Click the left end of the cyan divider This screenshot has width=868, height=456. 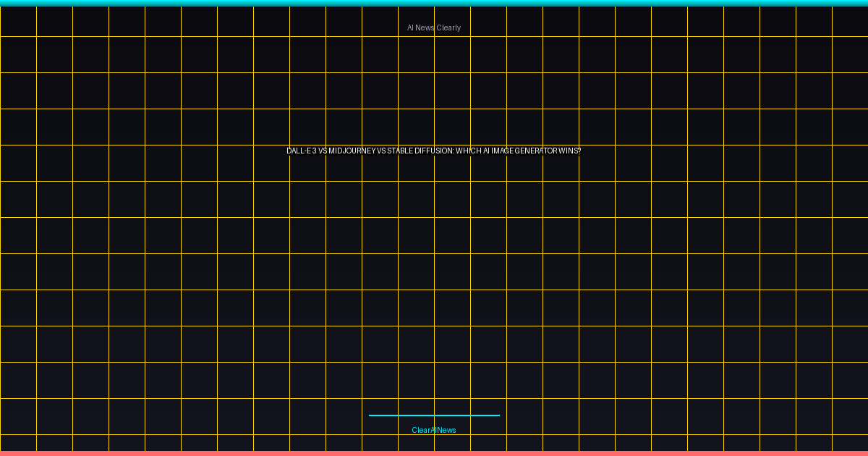pos(372,415)
